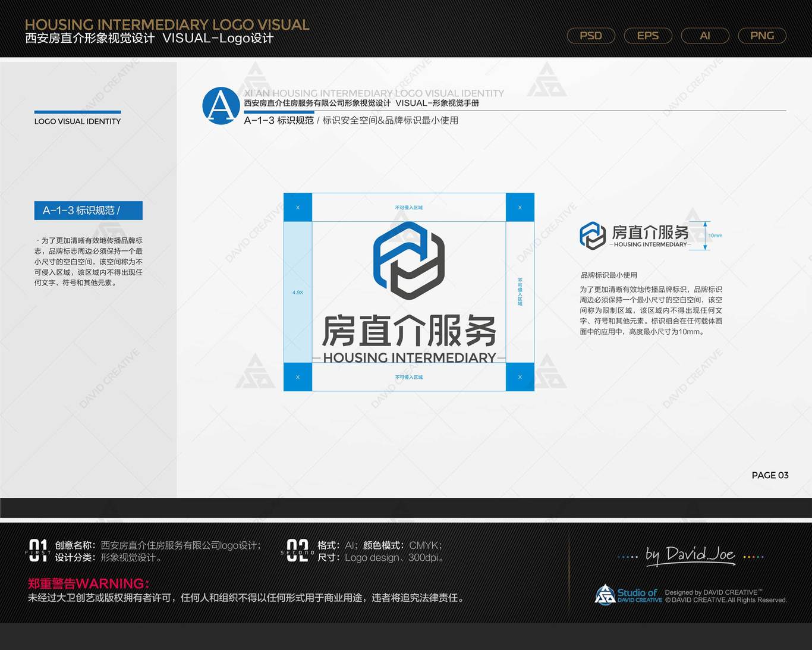Click the top 不可侵入区域 label
Viewport: 812px width, 650px height.
click(409, 208)
